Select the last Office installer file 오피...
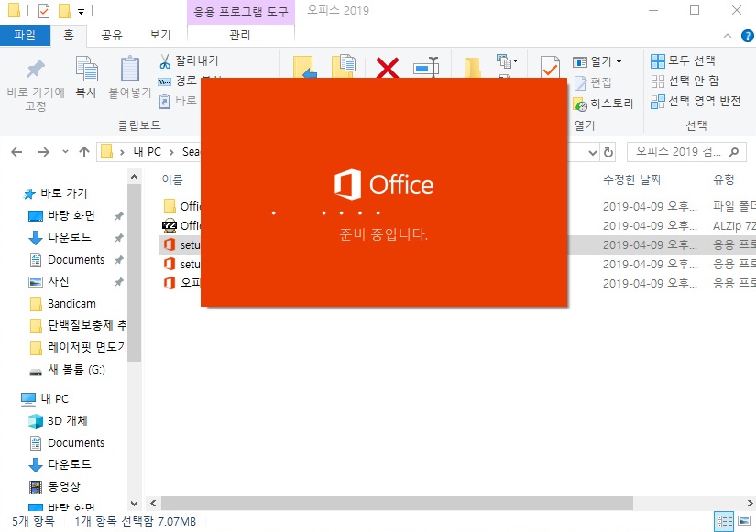The width and height of the screenshot is (756, 532). tap(182, 283)
